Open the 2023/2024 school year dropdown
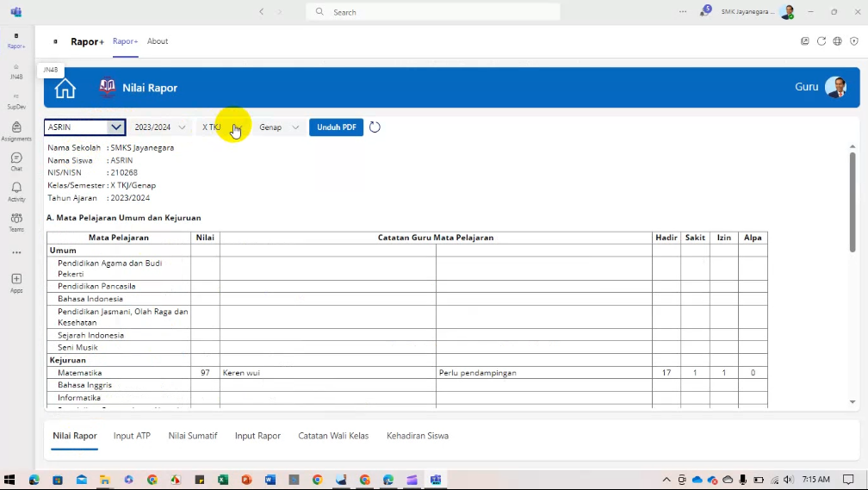The width and height of the screenshot is (868, 490). [159, 127]
